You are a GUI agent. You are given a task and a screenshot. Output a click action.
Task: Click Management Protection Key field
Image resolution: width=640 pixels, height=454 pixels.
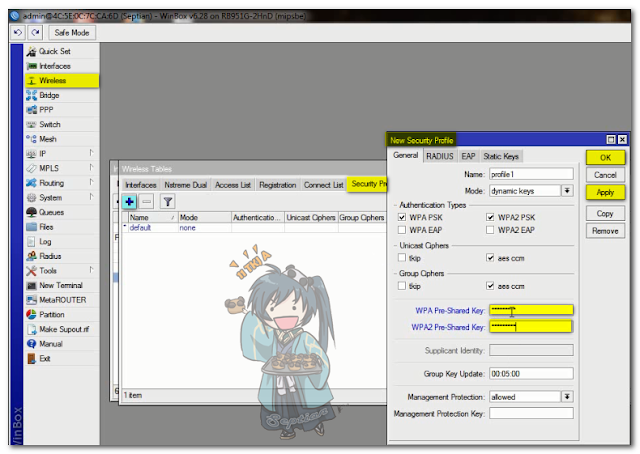coord(531,413)
